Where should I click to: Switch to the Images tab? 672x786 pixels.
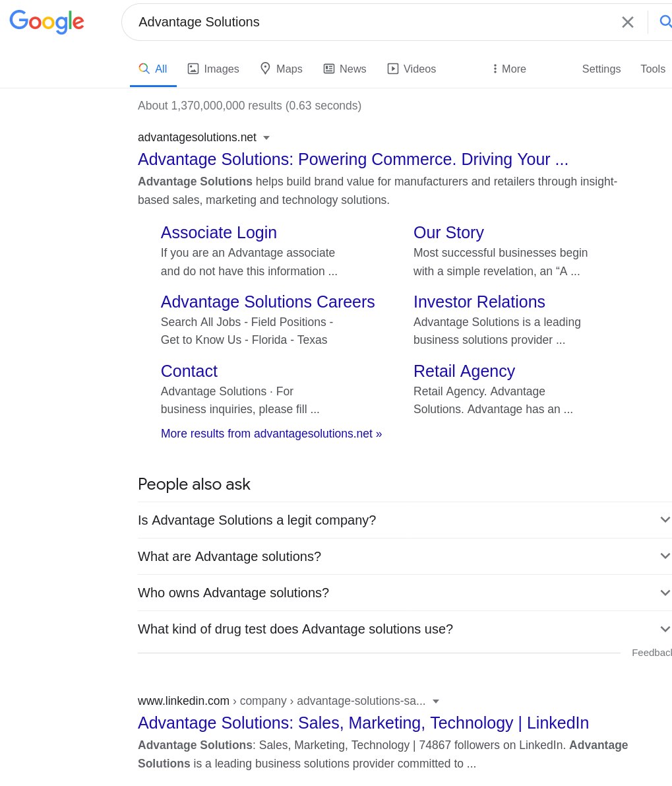point(213,69)
